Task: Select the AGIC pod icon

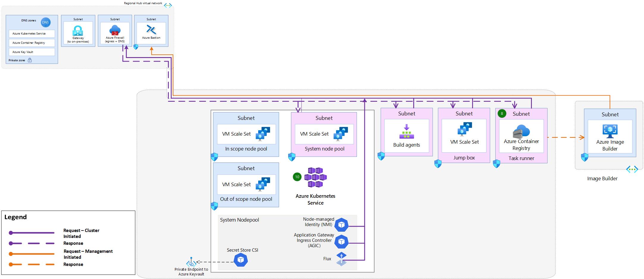Action: point(341,242)
